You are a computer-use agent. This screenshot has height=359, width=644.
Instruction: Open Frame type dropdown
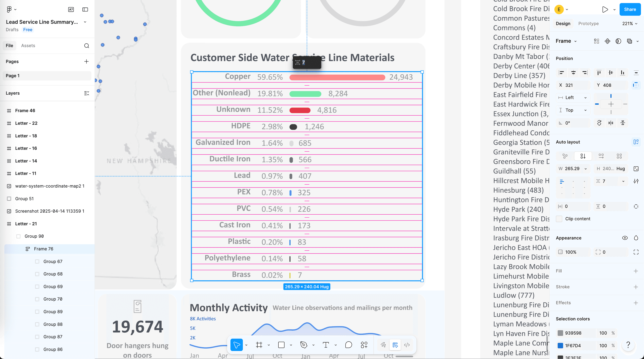click(566, 41)
